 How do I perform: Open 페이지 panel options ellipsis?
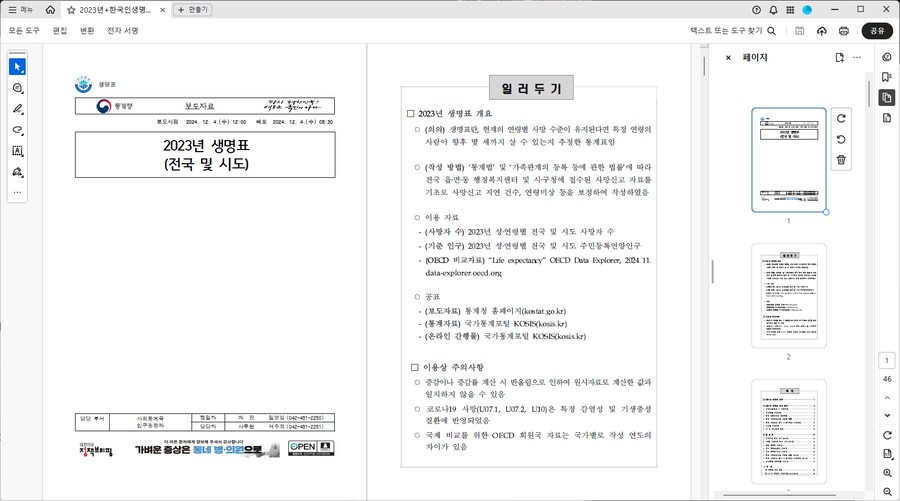point(857,57)
